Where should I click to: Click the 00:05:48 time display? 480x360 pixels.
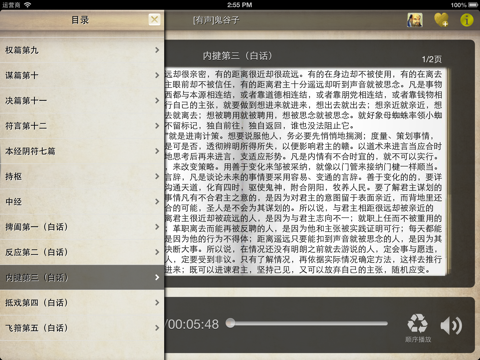point(192,324)
